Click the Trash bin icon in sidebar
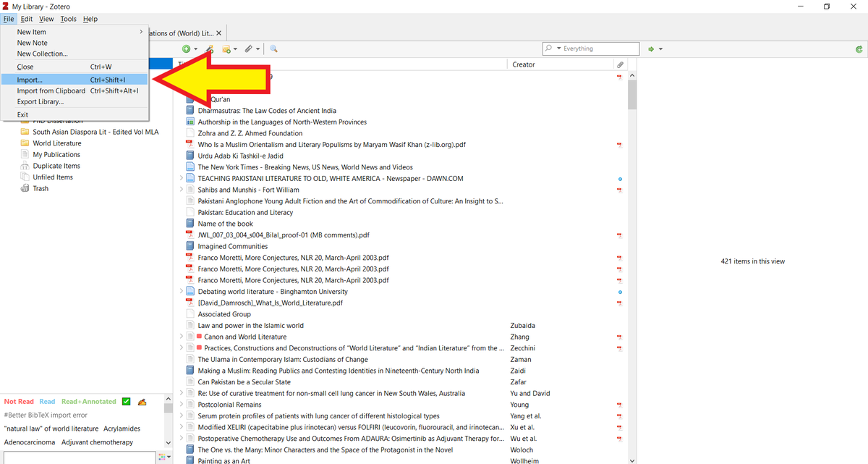Screen dimensions: 868x464 click(x=25, y=188)
